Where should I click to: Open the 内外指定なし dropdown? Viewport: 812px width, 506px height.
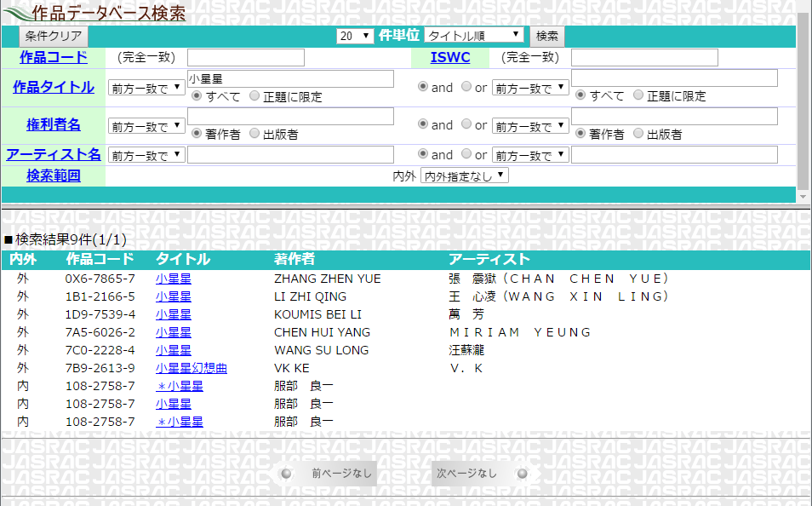[x=465, y=175]
